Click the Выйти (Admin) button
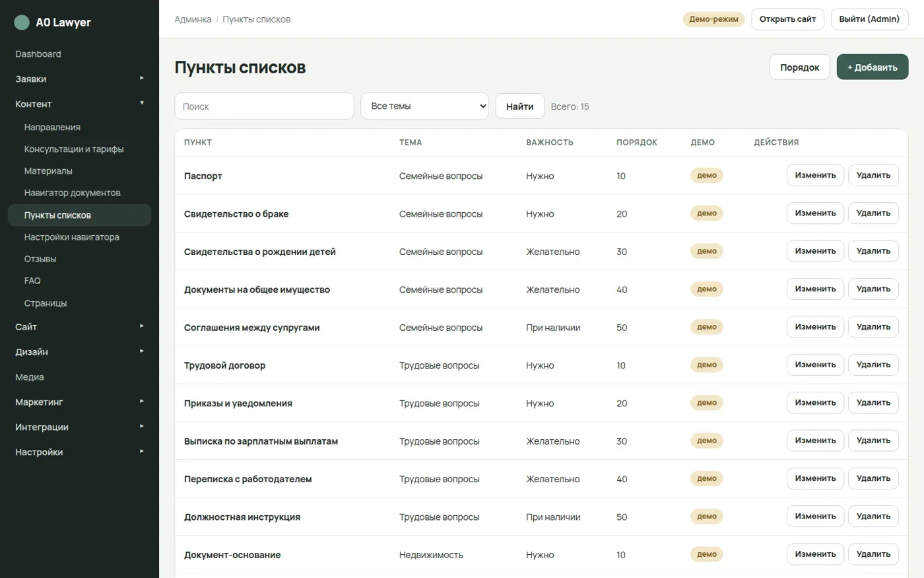This screenshot has width=924, height=578. [x=869, y=19]
